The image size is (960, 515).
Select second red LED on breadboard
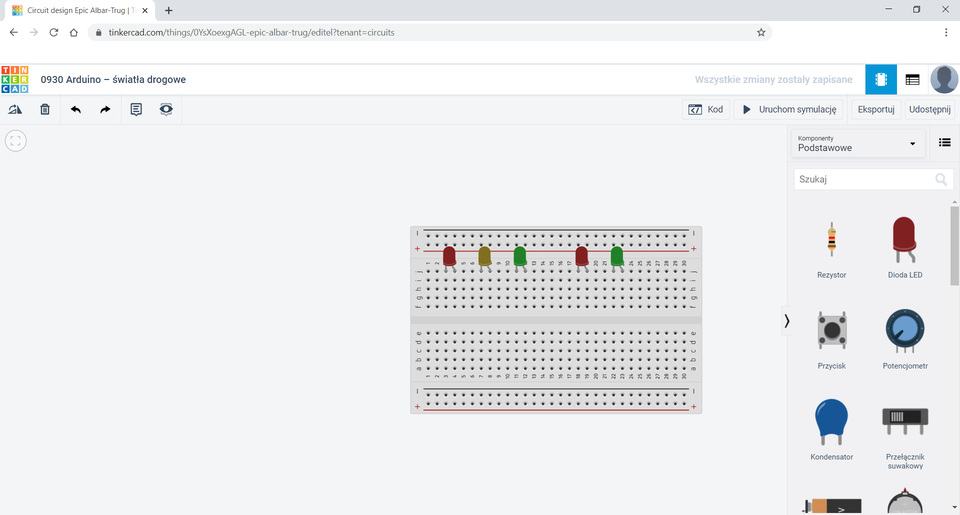[582, 256]
